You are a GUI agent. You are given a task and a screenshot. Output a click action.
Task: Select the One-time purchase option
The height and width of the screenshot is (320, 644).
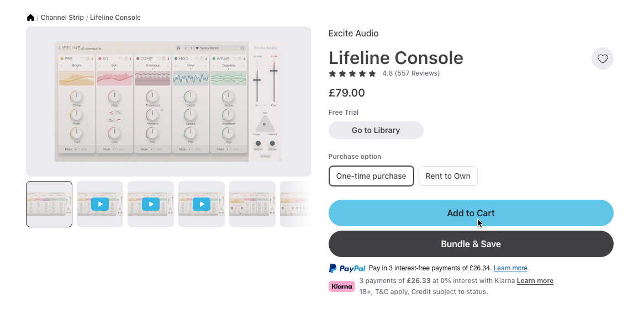click(x=371, y=176)
